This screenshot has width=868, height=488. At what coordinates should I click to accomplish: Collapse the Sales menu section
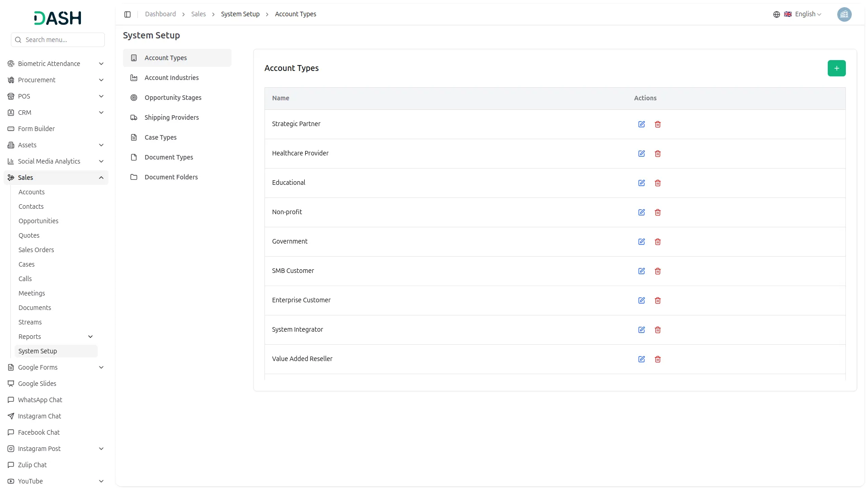(101, 178)
